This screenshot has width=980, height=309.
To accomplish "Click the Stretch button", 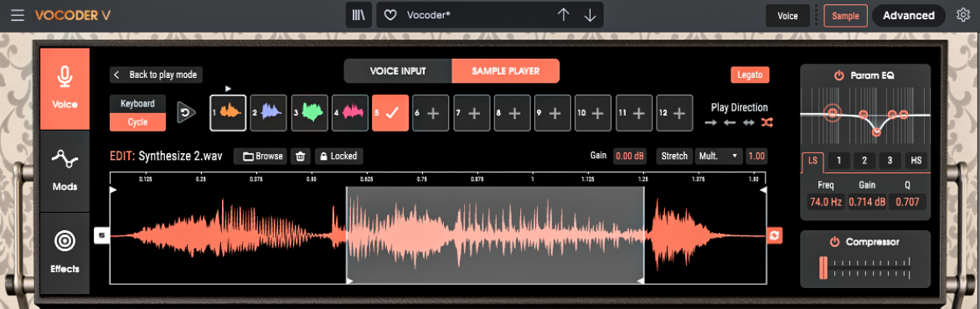I will (x=675, y=156).
